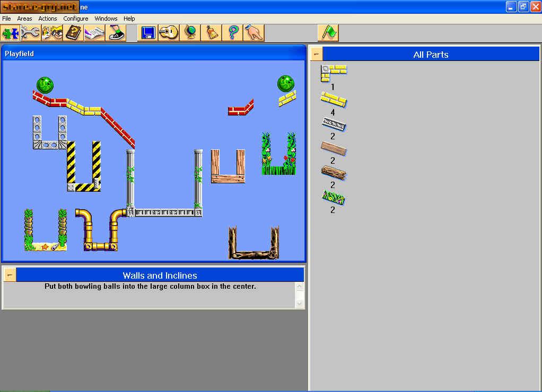Click the All Parts panel header
Screen dimensions: 542x392
click(x=431, y=54)
